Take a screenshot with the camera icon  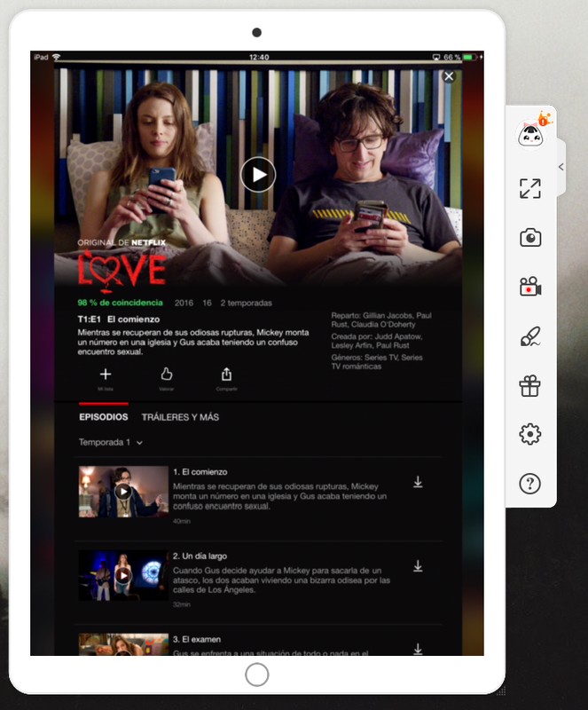point(530,237)
